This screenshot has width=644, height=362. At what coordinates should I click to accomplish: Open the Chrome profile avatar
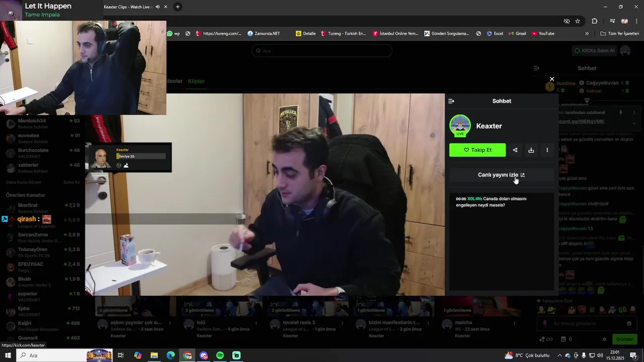[x=624, y=21]
